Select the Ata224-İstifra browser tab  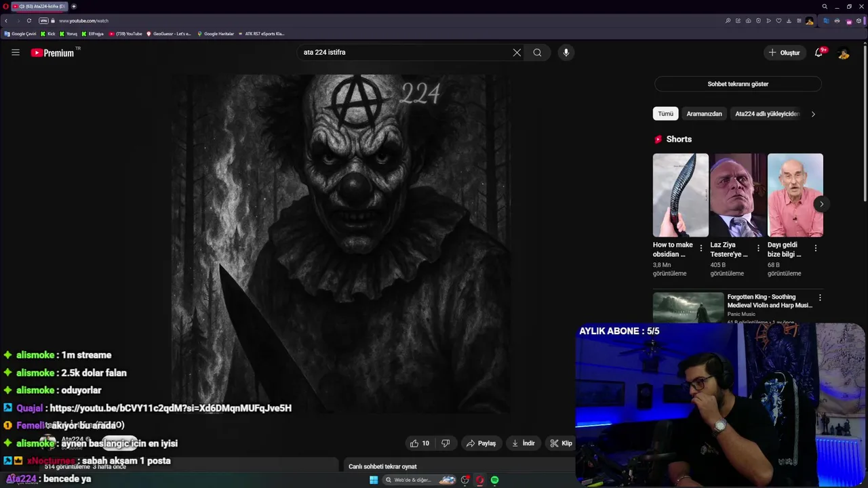(x=39, y=6)
